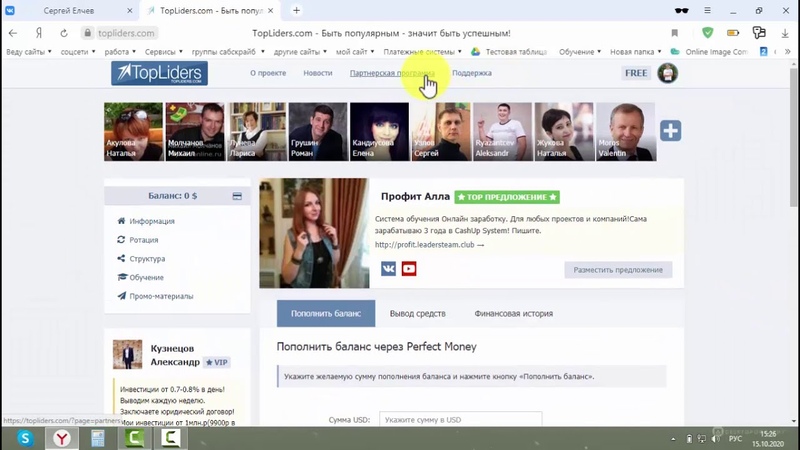Open the user avatar in the site header
This screenshot has width=800, height=450.
667,73
